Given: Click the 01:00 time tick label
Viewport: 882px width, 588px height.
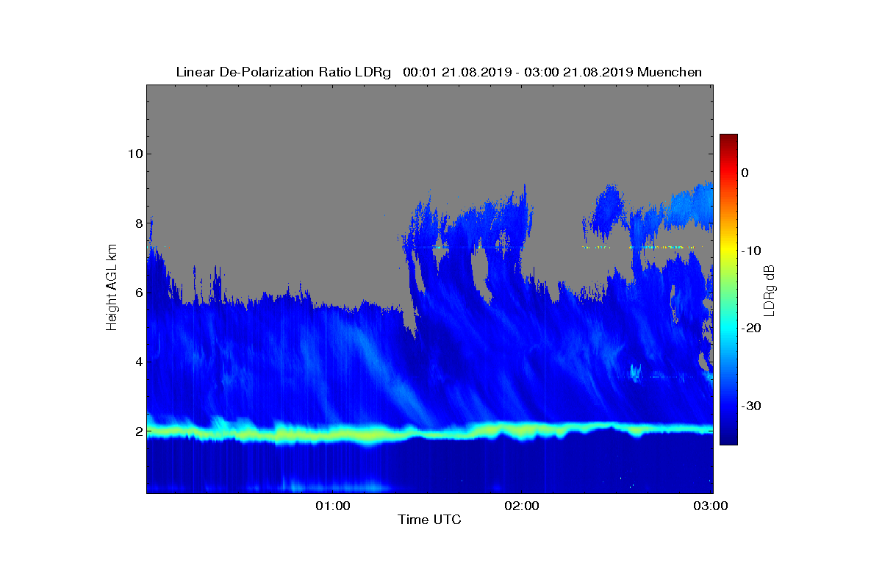Looking at the screenshot, I should click(x=332, y=506).
